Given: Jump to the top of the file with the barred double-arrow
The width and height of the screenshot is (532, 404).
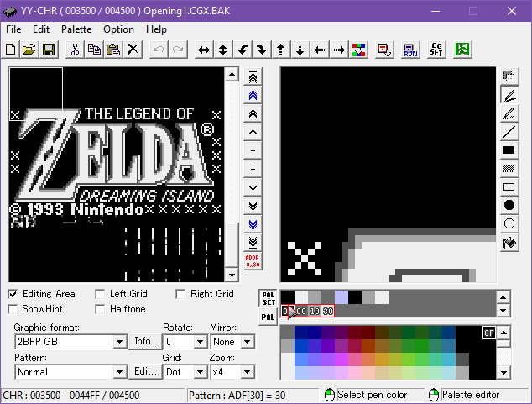Looking at the screenshot, I should [x=253, y=76].
